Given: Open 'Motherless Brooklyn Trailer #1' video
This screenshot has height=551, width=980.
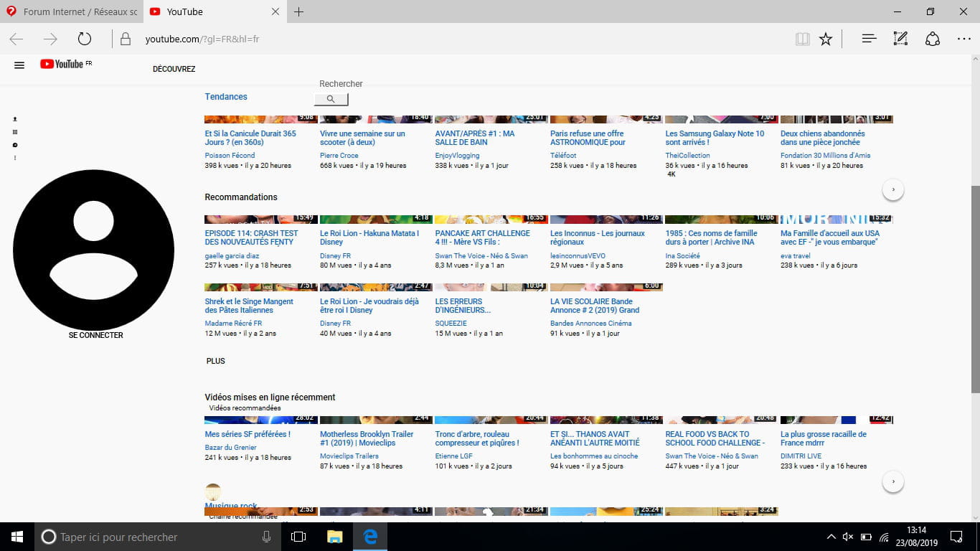Looking at the screenshot, I should 367,438.
